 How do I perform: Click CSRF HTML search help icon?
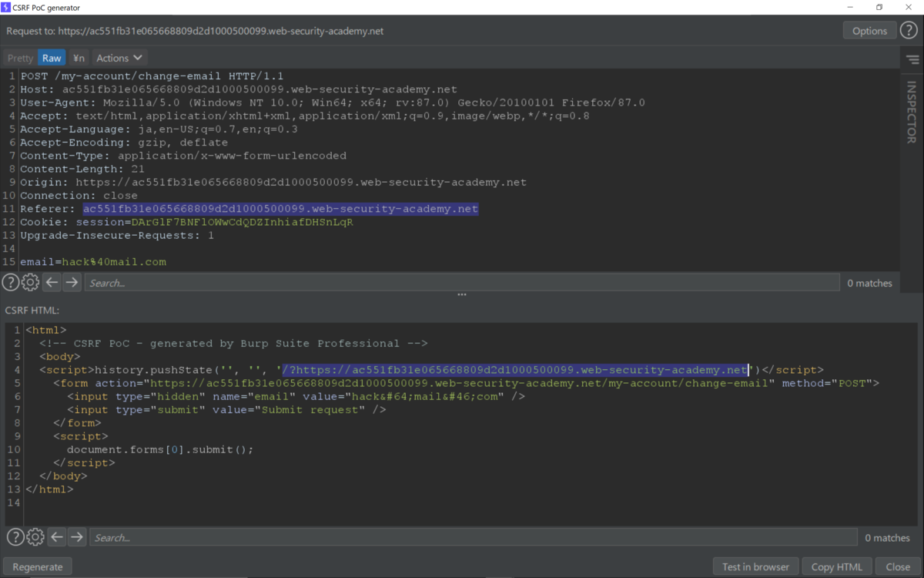[15, 537]
